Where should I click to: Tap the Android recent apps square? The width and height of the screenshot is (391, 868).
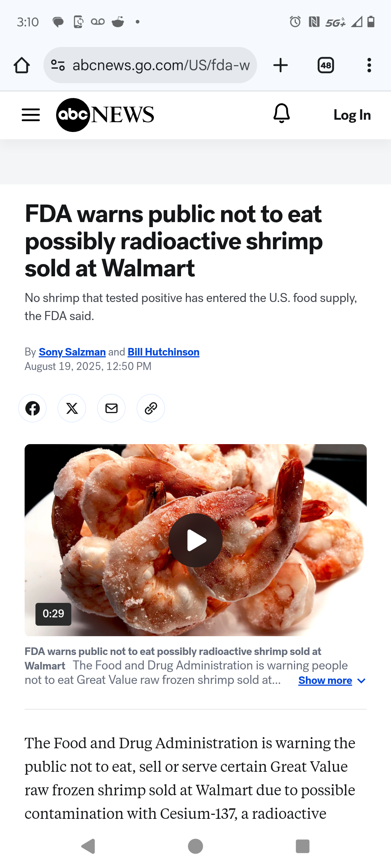pyautogui.click(x=303, y=846)
